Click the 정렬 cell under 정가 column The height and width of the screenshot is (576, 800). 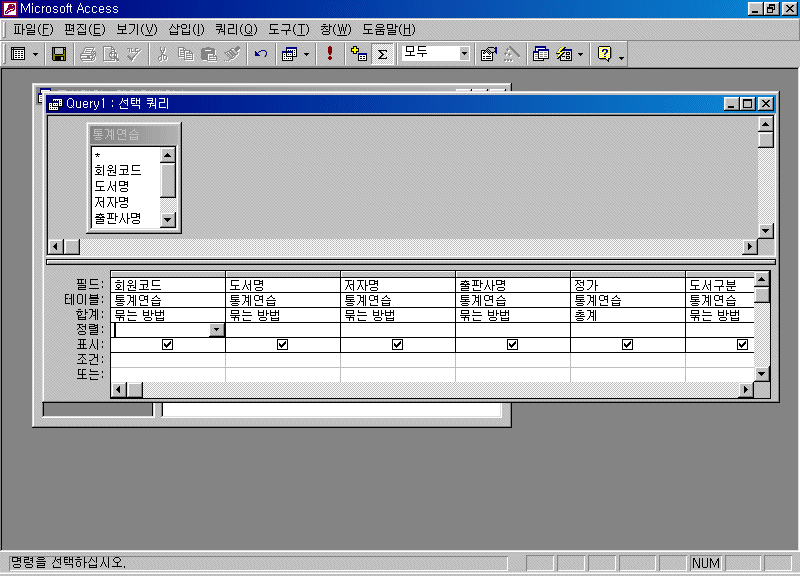pos(628,330)
